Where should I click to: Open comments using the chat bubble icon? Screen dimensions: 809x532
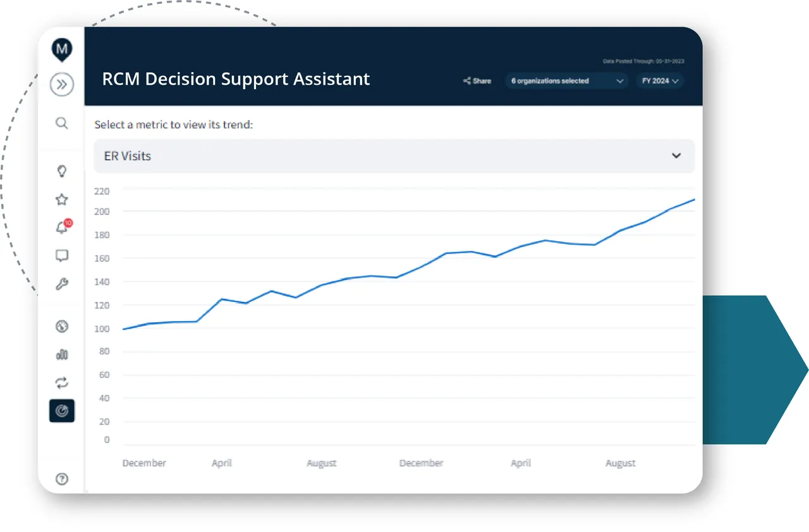[62, 256]
